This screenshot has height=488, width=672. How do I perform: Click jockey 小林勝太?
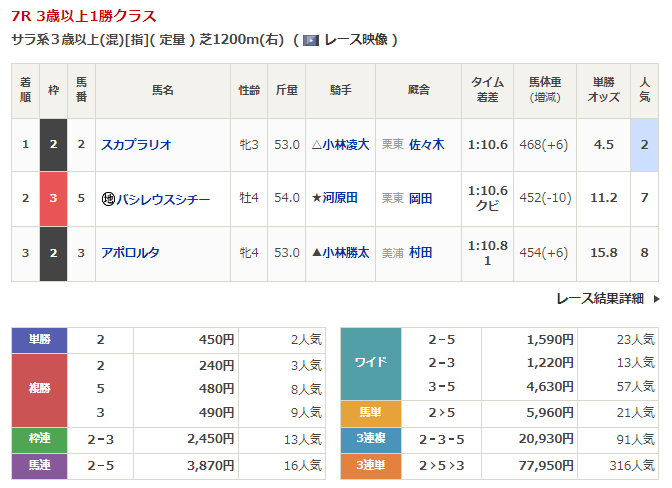coord(345,253)
